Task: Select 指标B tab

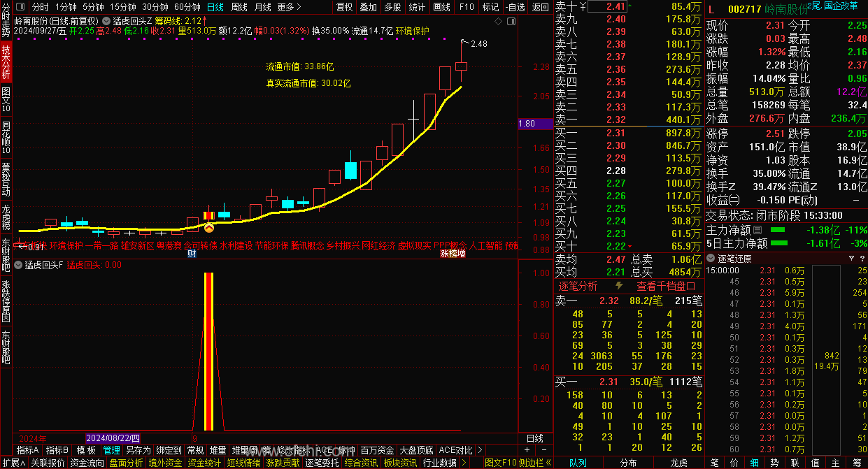Action: point(57,450)
